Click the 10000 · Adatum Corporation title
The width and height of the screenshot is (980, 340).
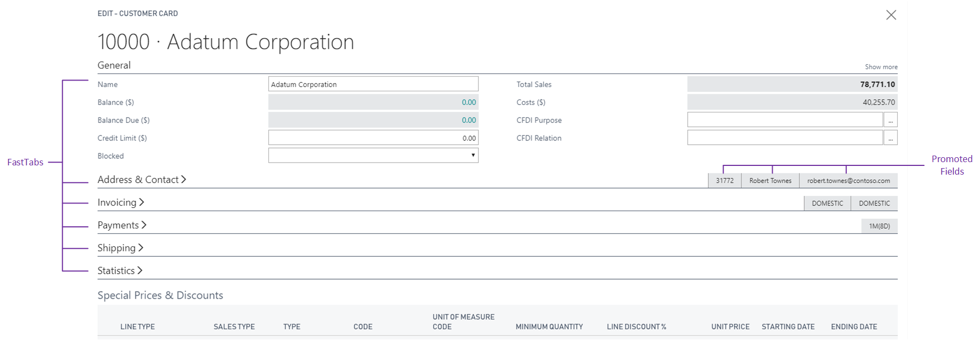226,42
